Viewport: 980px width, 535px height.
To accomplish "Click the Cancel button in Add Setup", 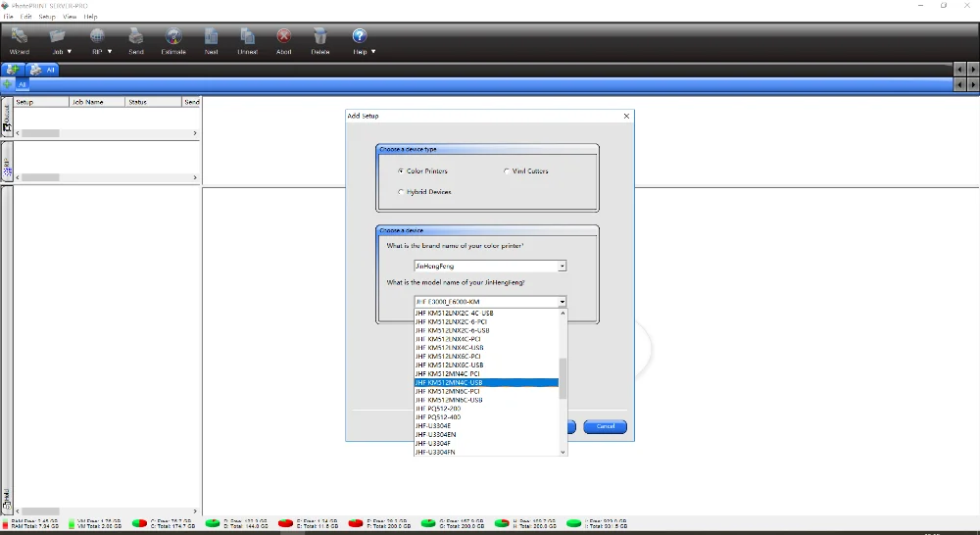I will pos(605,426).
